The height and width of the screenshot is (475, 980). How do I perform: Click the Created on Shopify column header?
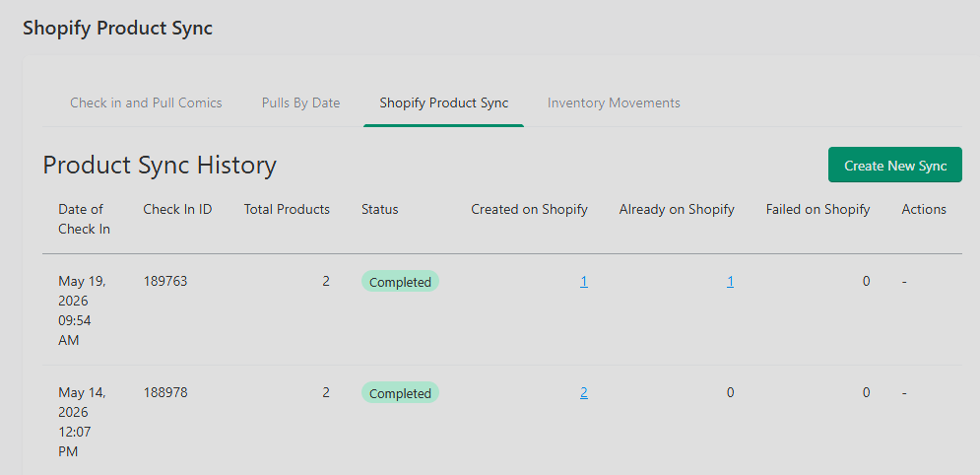click(x=529, y=209)
